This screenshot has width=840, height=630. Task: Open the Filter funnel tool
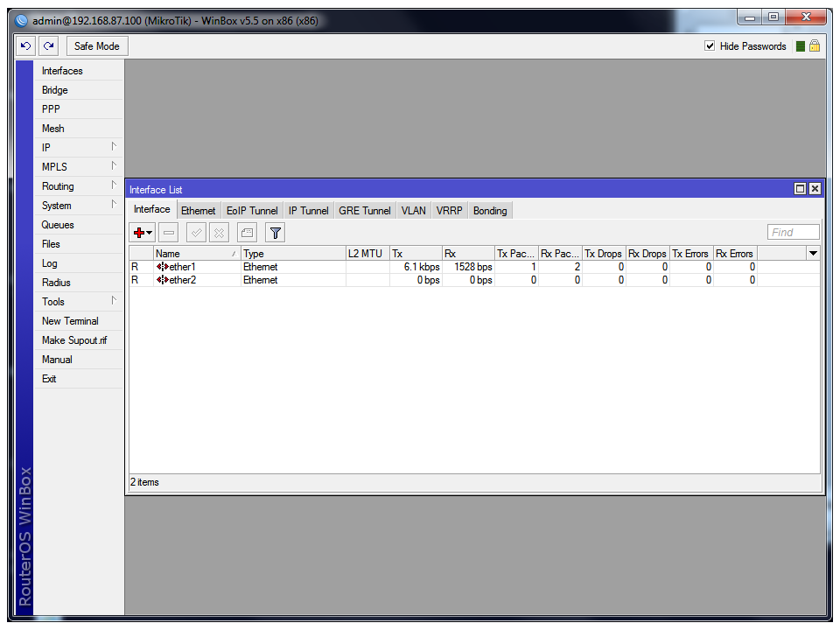[x=275, y=233]
